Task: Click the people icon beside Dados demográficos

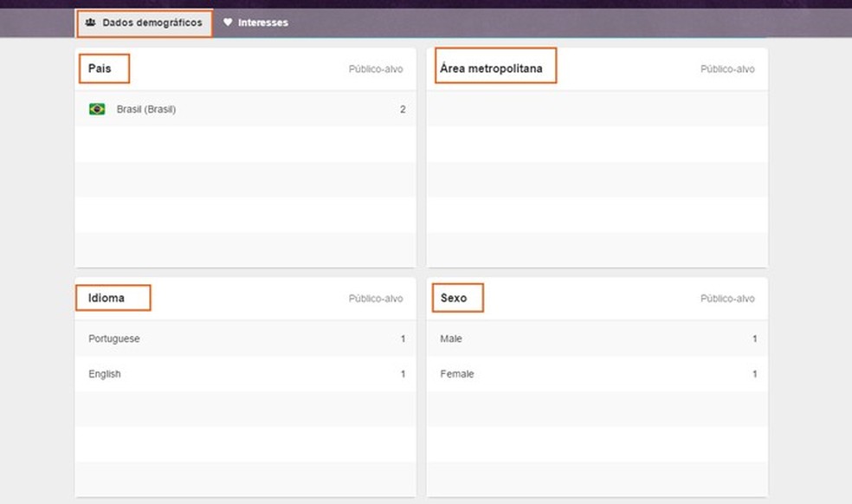Action: 90,23
